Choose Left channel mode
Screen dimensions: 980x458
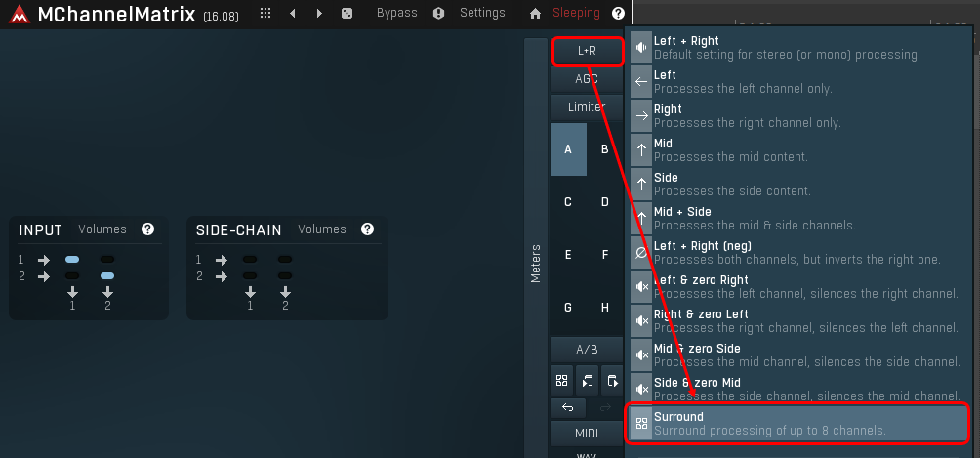tap(798, 81)
